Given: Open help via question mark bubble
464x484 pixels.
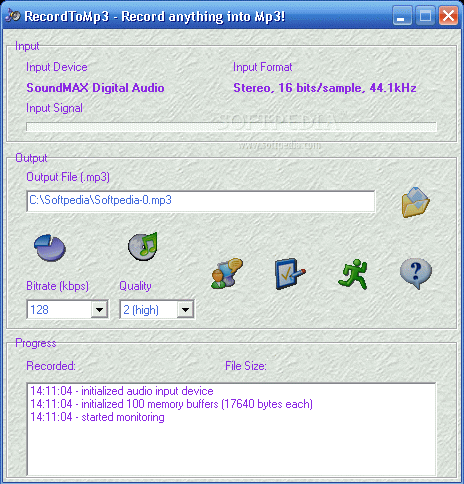Looking at the screenshot, I should [x=416, y=273].
